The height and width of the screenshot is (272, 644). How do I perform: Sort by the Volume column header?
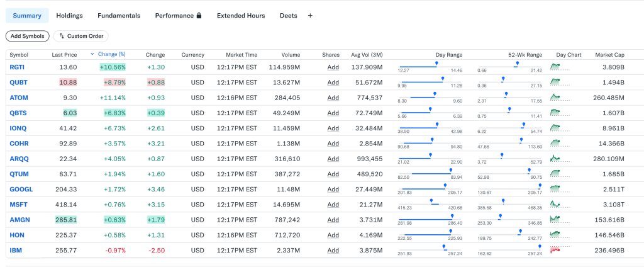tap(291, 55)
